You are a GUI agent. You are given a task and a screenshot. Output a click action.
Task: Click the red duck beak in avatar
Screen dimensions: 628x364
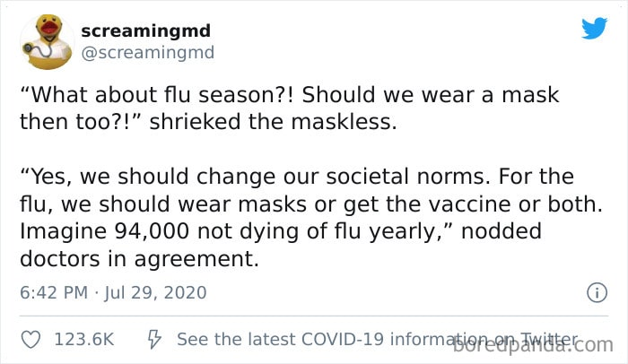[x=49, y=28]
